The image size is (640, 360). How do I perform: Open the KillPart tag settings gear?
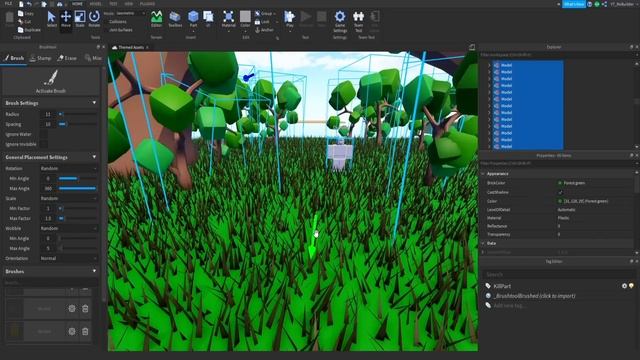(x=624, y=286)
